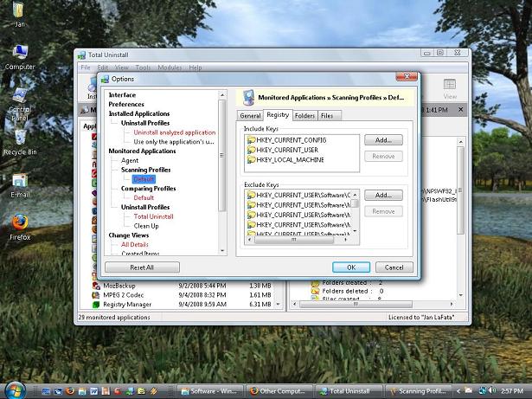The image size is (532, 399).
Task: Click Remove button for Exclude Keys
Action: pyautogui.click(x=383, y=211)
